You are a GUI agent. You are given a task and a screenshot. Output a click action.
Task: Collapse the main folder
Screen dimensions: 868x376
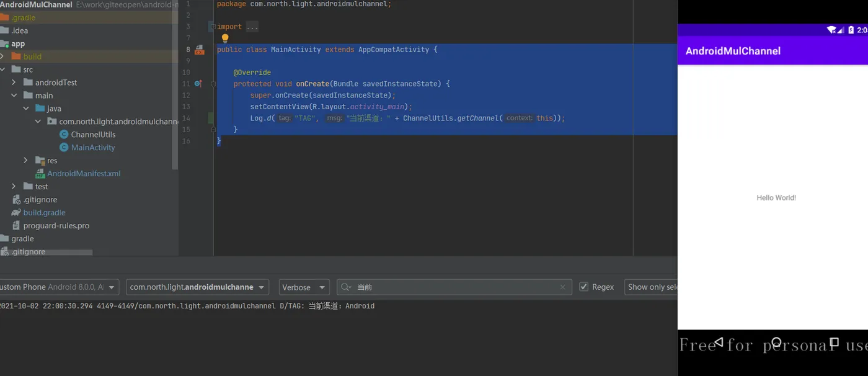(x=14, y=96)
